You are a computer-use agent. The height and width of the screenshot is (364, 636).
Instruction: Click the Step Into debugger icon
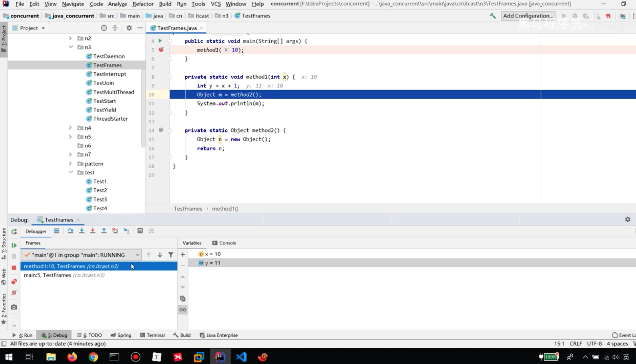point(82,231)
